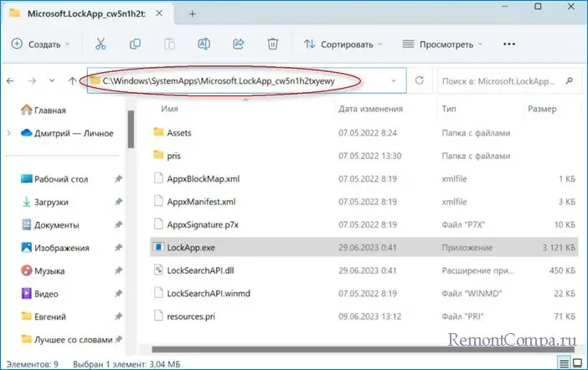Viewport: 588px width, 370px height.
Task: Click the Copy icon in toolbar
Action: [x=135, y=44]
